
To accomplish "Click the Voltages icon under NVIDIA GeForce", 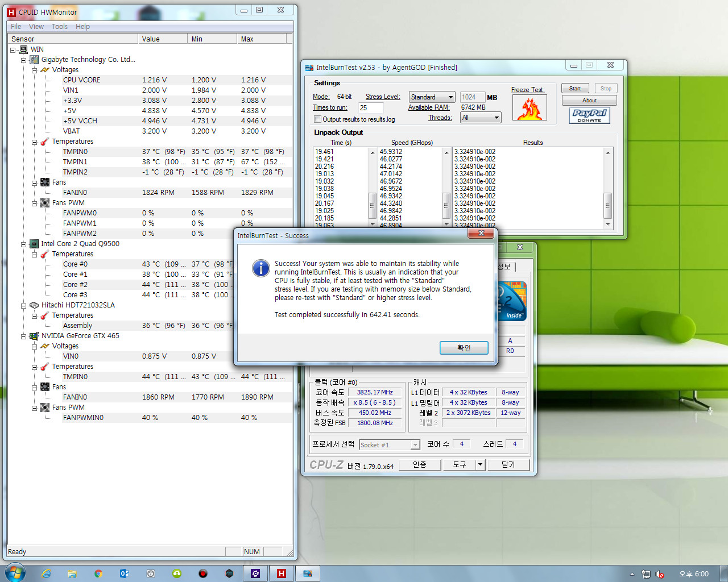I will tap(45, 346).
